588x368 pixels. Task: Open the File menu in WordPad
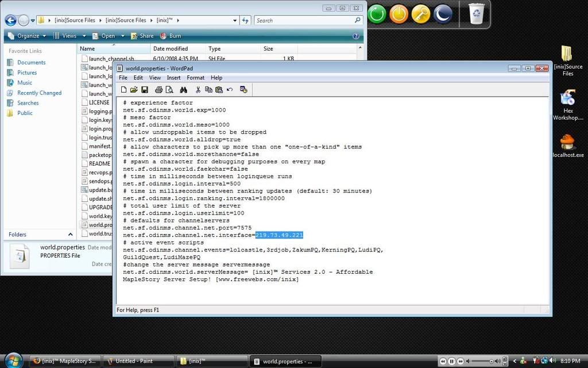pos(123,78)
